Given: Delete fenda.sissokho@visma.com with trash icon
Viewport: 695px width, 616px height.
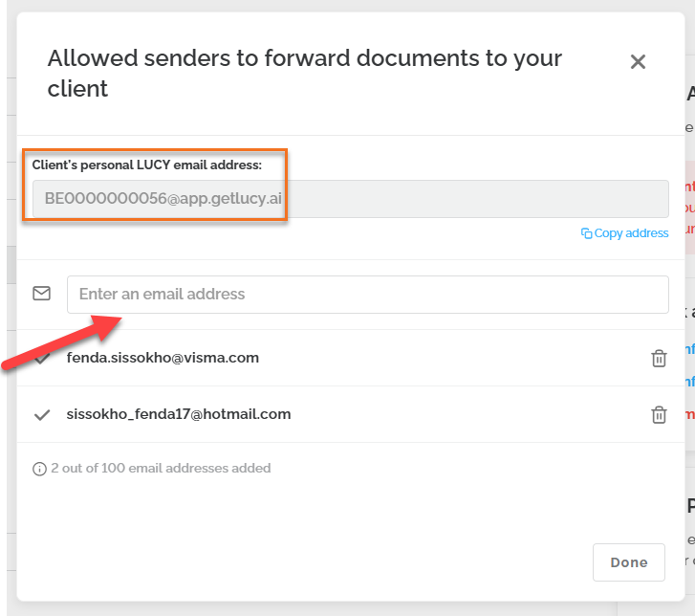Looking at the screenshot, I should point(659,359).
